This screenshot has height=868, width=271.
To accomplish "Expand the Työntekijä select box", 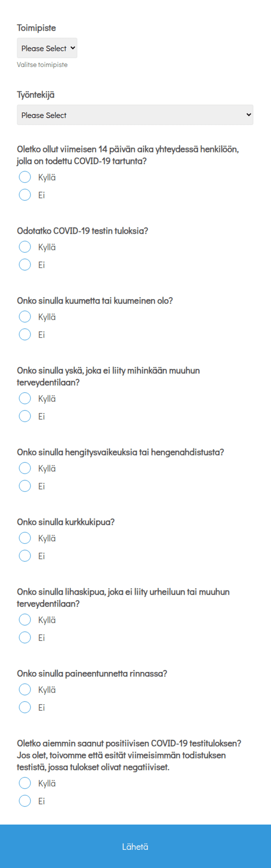I will (x=135, y=115).
